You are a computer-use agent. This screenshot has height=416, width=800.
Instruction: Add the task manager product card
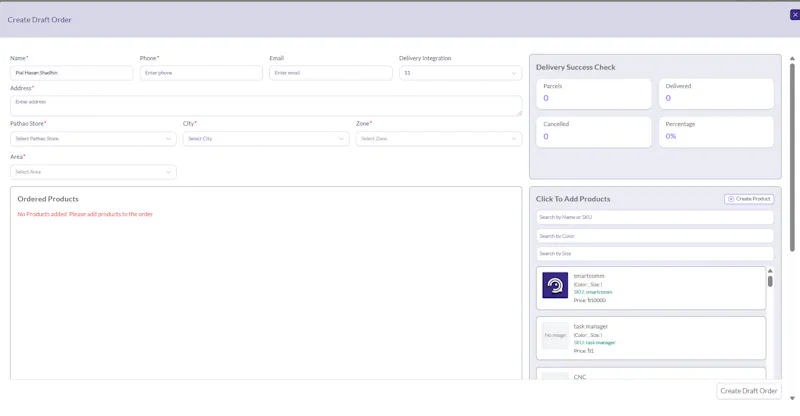tap(651, 338)
